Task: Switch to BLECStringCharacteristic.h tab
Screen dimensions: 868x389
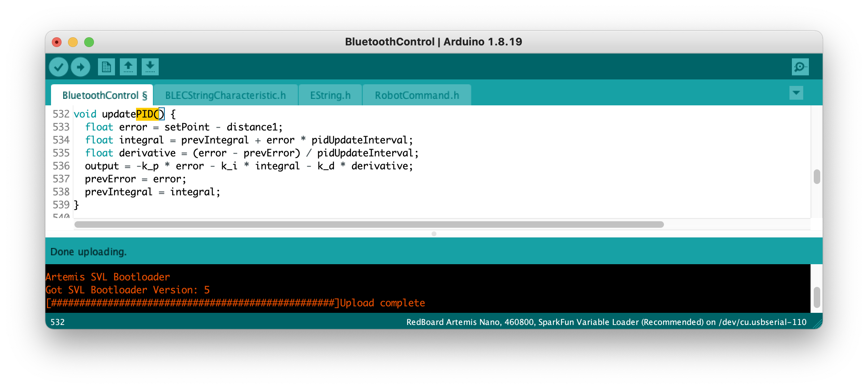Action: point(226,95)
